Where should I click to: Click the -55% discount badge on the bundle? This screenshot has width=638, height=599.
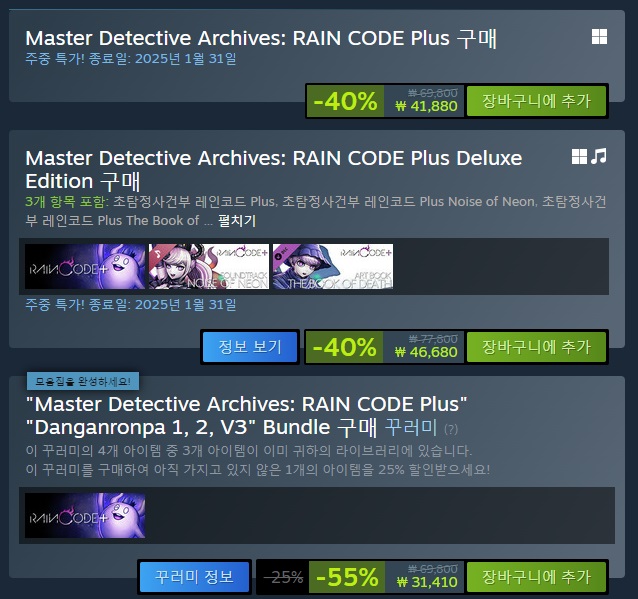pos(347,577)
